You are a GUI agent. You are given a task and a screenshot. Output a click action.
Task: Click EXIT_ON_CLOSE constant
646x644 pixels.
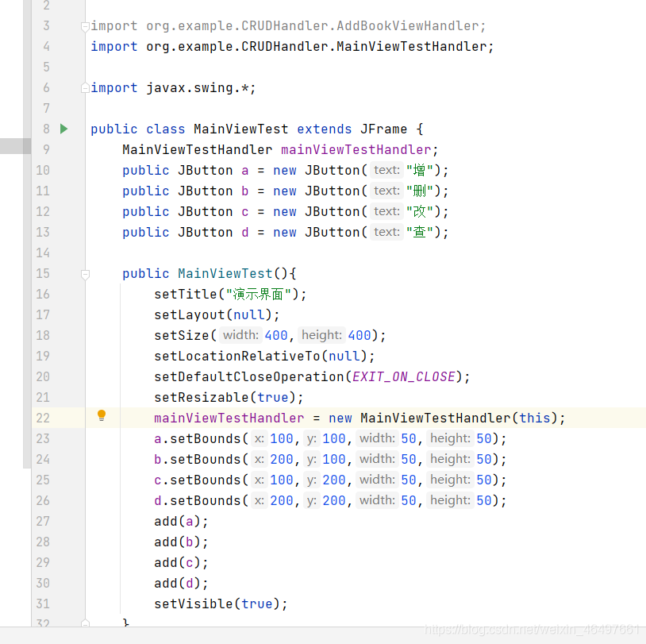(404, 377)
